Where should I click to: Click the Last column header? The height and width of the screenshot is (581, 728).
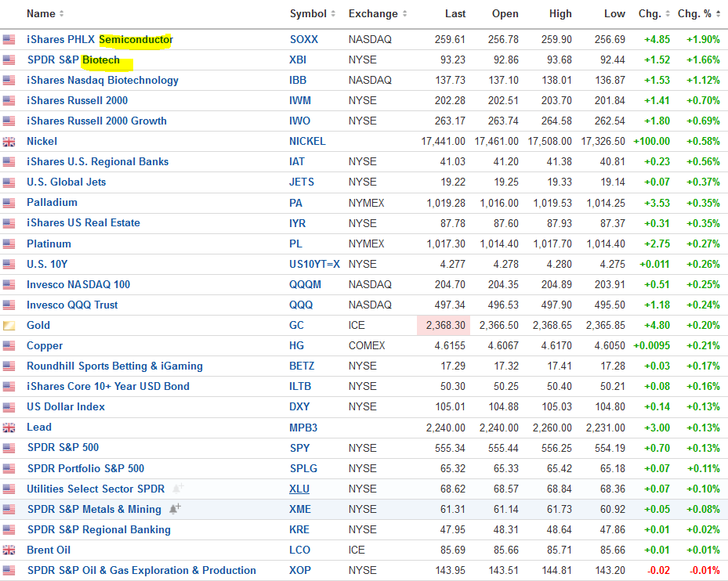[455, 14]
